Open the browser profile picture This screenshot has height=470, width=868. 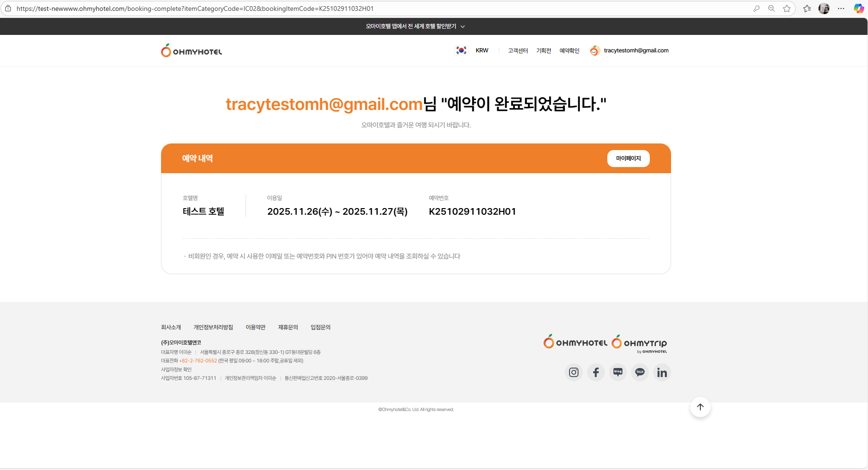pos(824,8)
